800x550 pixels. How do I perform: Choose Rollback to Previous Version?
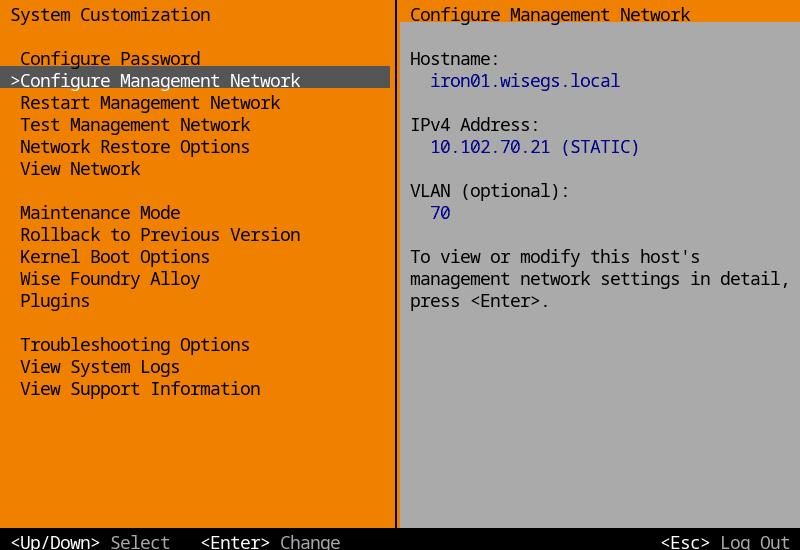point(160,235)
